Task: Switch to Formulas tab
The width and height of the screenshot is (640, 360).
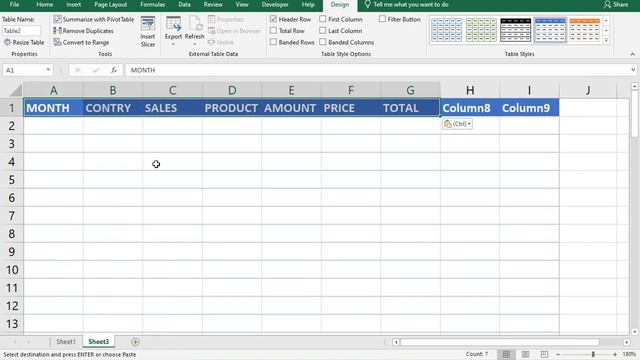Action: tap(153, 4)
